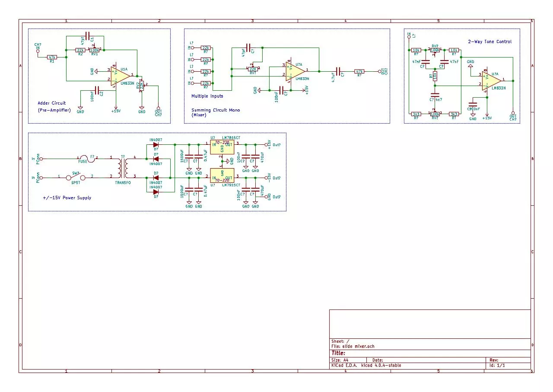The height and width of the screenshot is (392, 553).
Task: Click the 'Summing Circuit Mono' label
Action: [x=216, y=110]
